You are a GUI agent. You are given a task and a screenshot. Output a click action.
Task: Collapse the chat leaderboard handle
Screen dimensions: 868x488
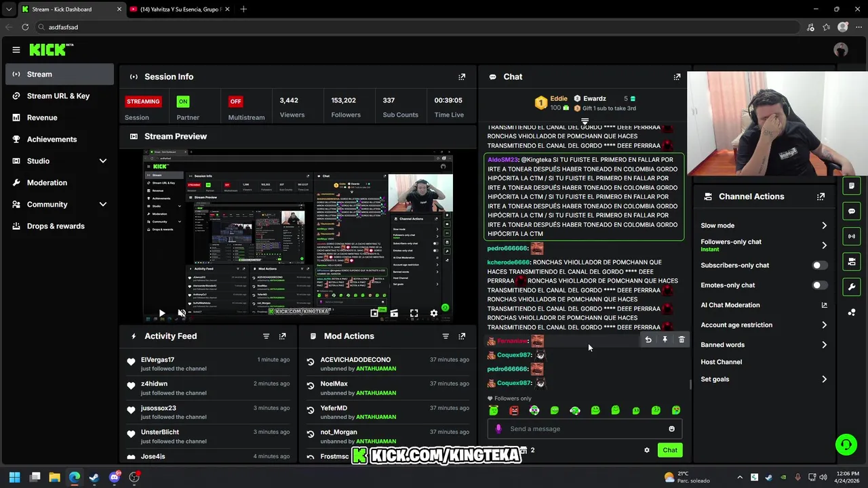585,121
